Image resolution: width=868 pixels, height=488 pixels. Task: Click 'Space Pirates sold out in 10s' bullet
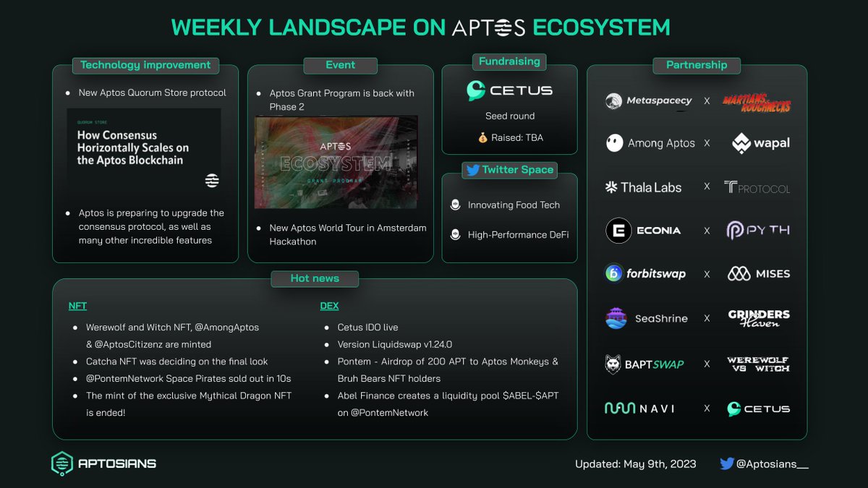pyautogui.click(x=188, y=379)
